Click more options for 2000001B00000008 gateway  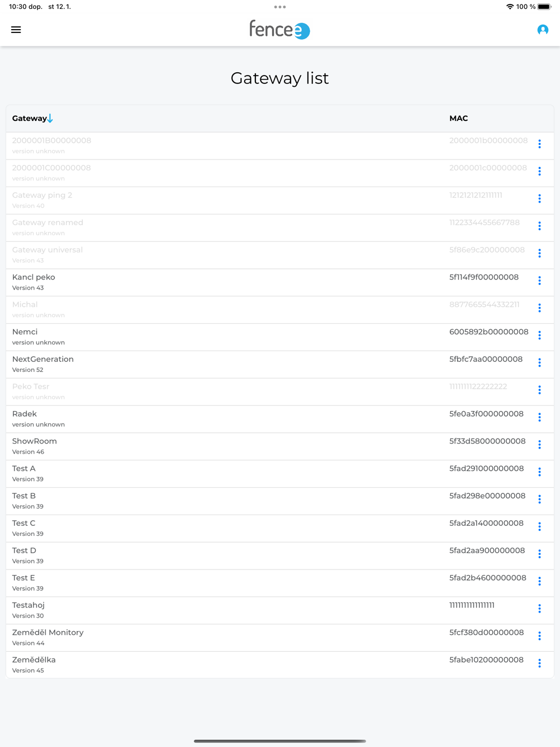[539, 144]
